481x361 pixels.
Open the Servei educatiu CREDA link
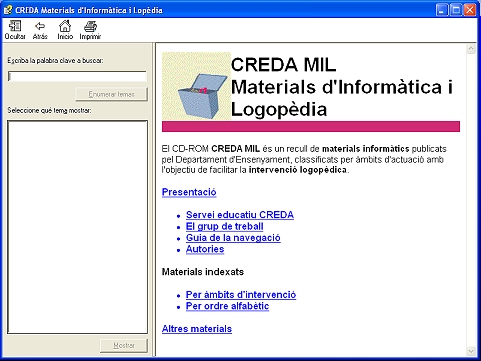pyautogui.click(x=240, y=215)
